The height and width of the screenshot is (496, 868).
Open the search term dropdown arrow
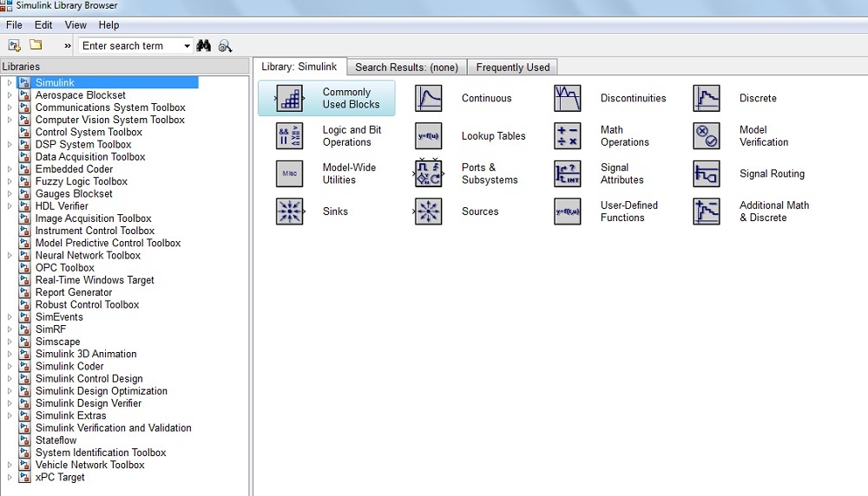tap(187, 46)
